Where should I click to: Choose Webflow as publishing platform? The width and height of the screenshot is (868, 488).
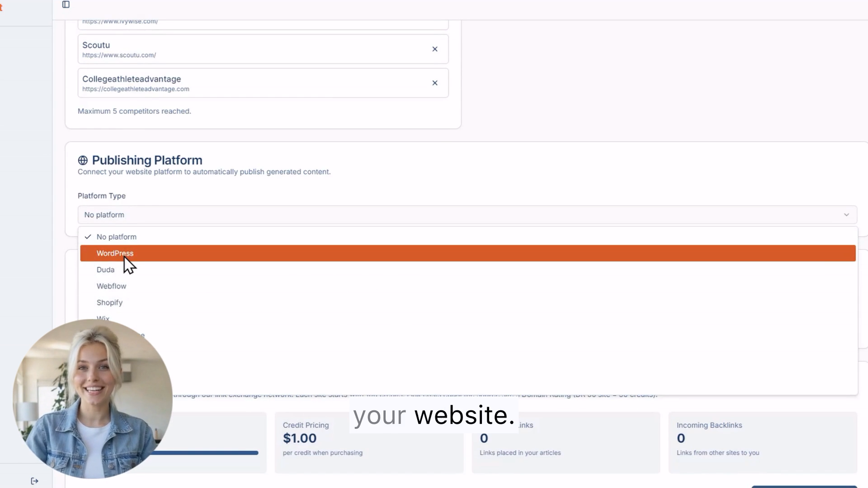point(111,286)
